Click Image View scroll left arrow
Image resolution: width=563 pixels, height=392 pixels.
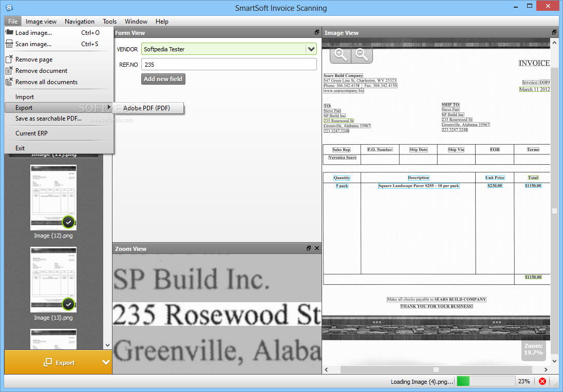pos(326,369)
